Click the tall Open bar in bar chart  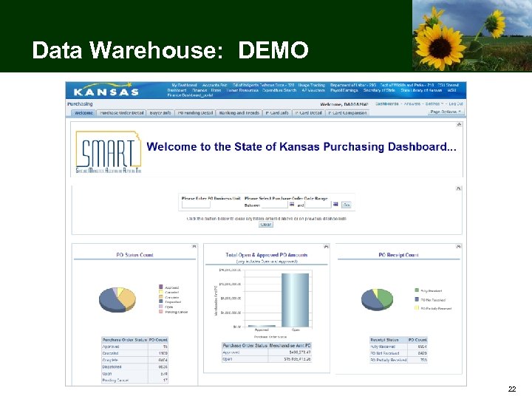coord(295,300)
